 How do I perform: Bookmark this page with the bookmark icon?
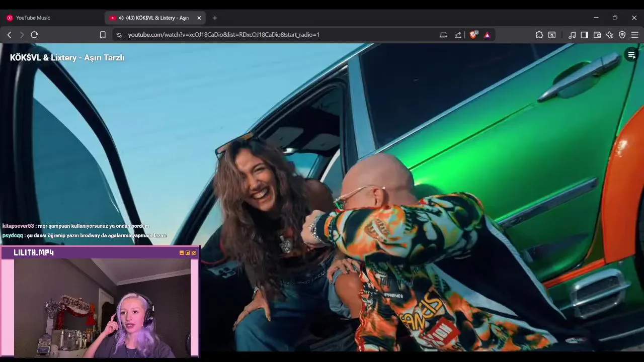[x=103, y=35]
